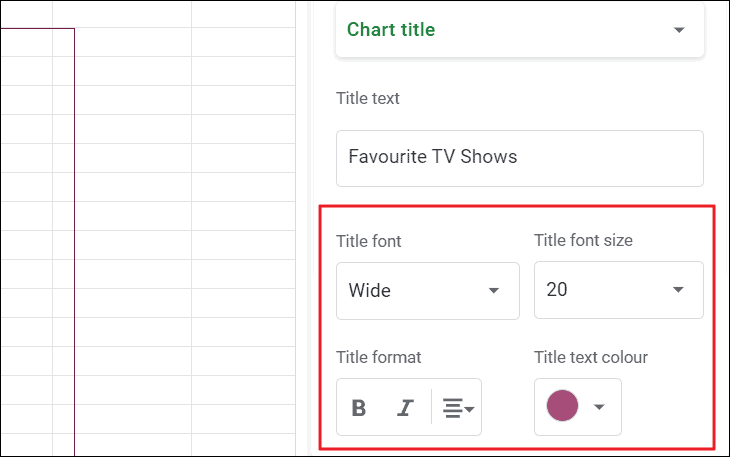Select the '20' value in Title font size
730x457 pixels.
coord(557,291)
